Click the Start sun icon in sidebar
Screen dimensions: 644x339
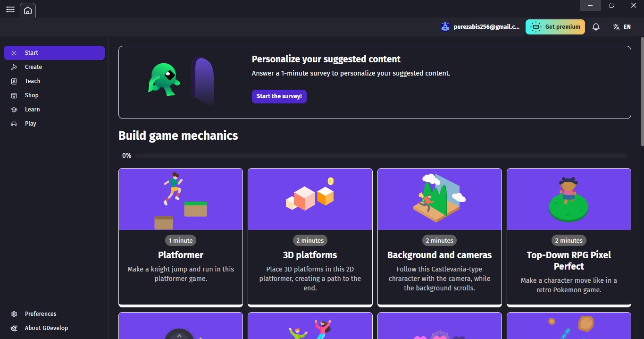[x=14, y=53]
